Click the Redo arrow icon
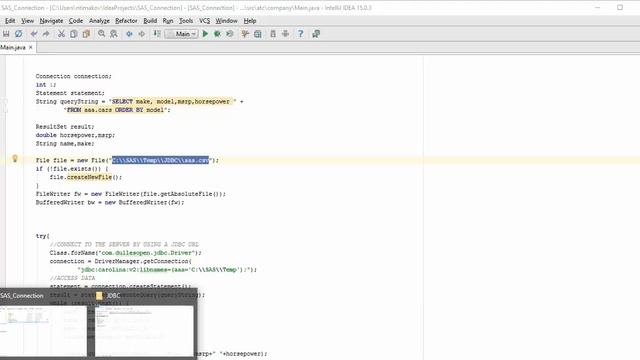The image size is (640, 360). point(46,34)
